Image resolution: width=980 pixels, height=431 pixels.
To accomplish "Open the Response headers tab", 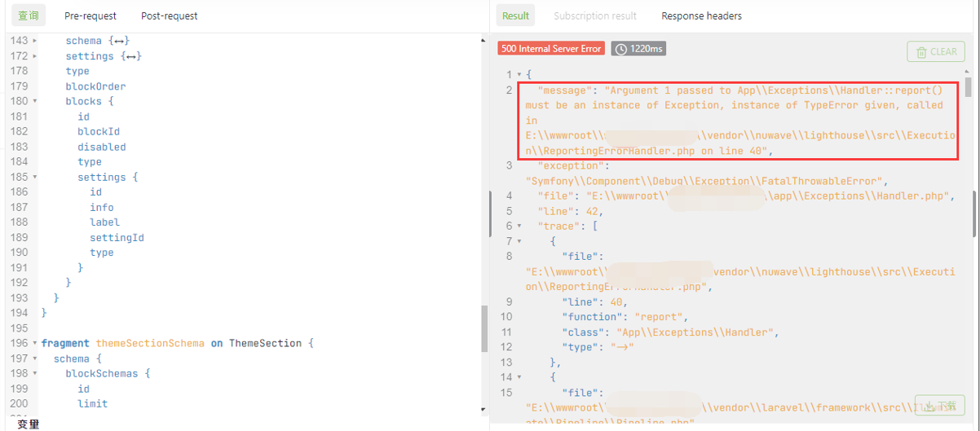I will coord(701,15).
